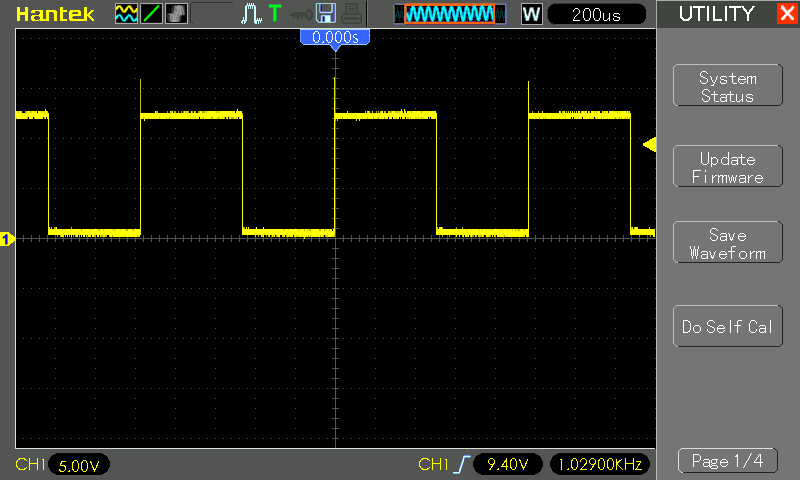Click the 0.000s horizontal trigger position marker

tap(335, 37)
